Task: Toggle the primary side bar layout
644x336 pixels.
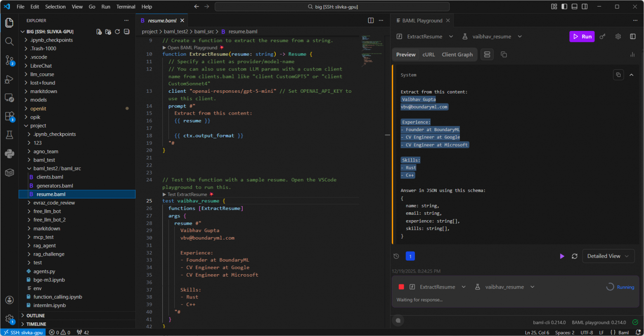Action: point(564,7)
